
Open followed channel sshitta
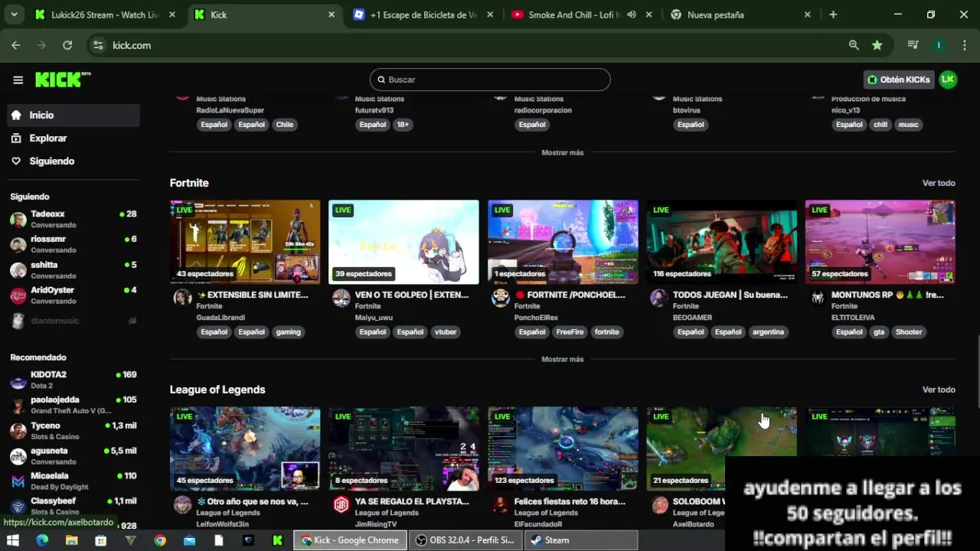point(73,269)
